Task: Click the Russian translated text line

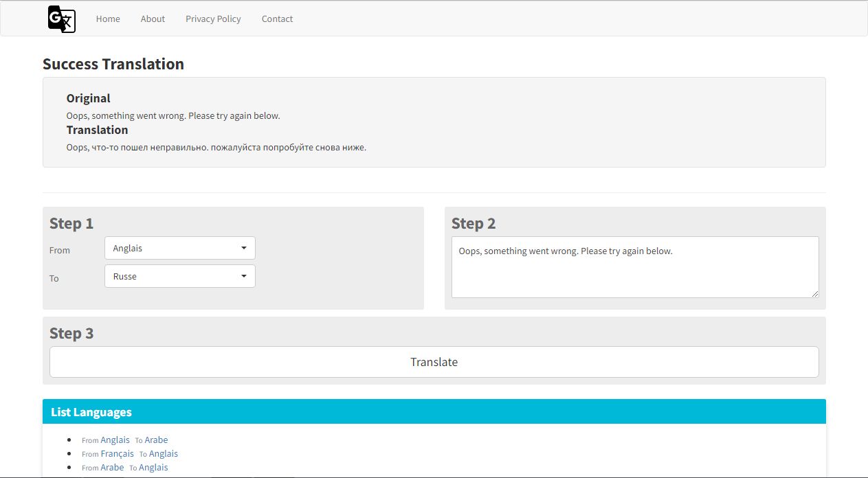Action: (x=216, y=147)
